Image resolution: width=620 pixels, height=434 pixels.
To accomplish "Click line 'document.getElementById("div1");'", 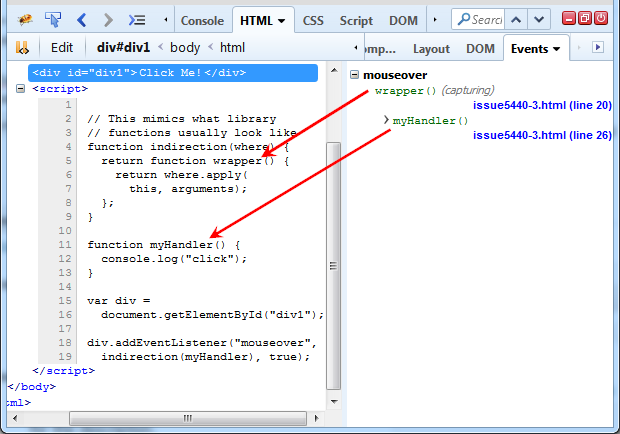I will point(212,315).
